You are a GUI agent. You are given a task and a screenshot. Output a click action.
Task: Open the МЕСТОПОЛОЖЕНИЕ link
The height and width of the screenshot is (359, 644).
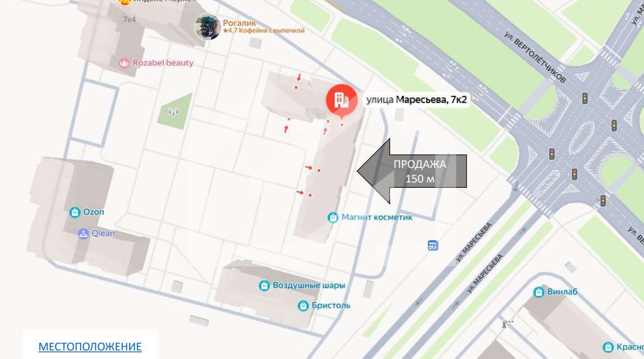coord(90,347)
